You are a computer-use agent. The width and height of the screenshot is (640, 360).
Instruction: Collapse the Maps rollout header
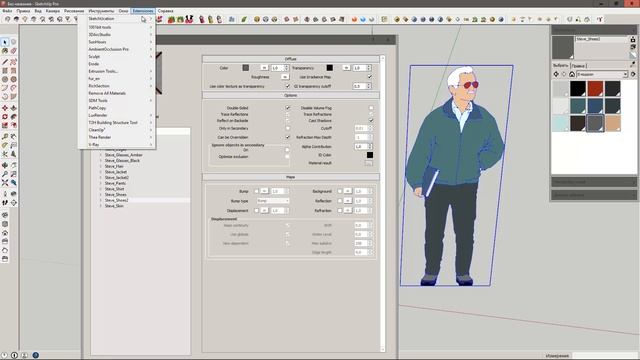point(291,177)
